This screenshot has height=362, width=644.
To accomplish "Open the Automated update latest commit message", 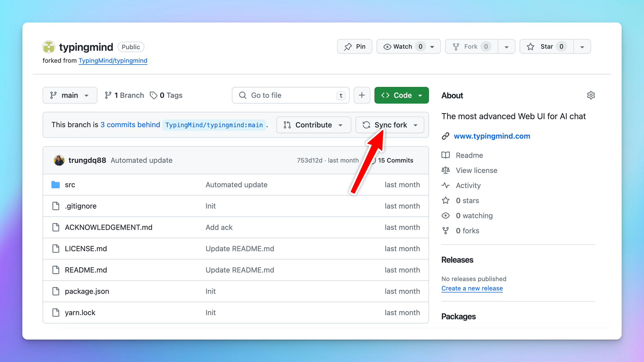I will tap(142, 160).
